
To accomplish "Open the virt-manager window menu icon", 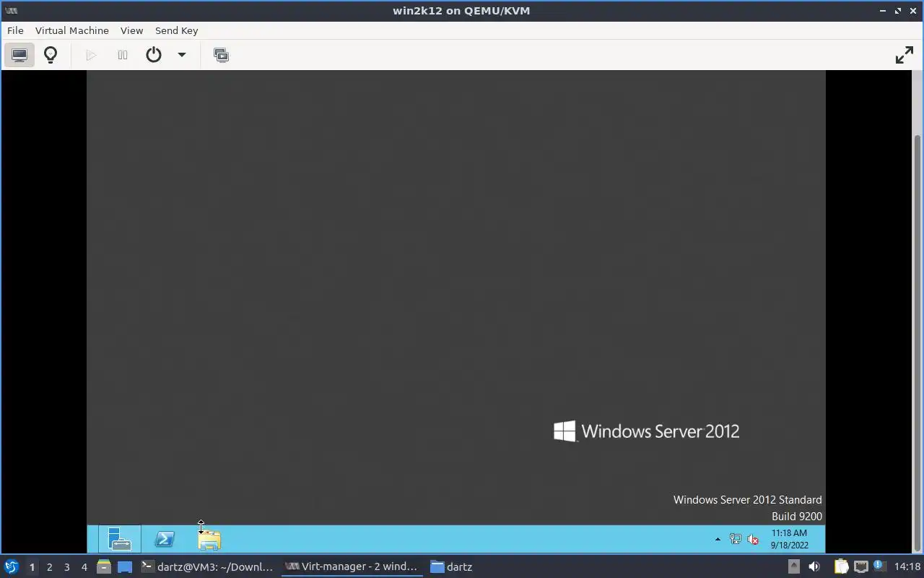I will tap(12, 11).
